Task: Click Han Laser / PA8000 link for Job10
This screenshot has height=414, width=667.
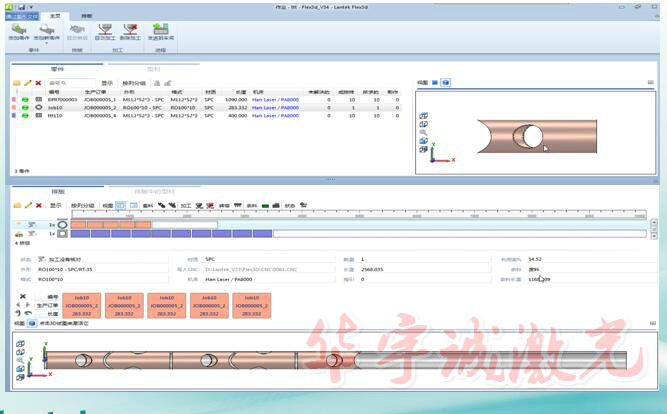Action: 276,108
